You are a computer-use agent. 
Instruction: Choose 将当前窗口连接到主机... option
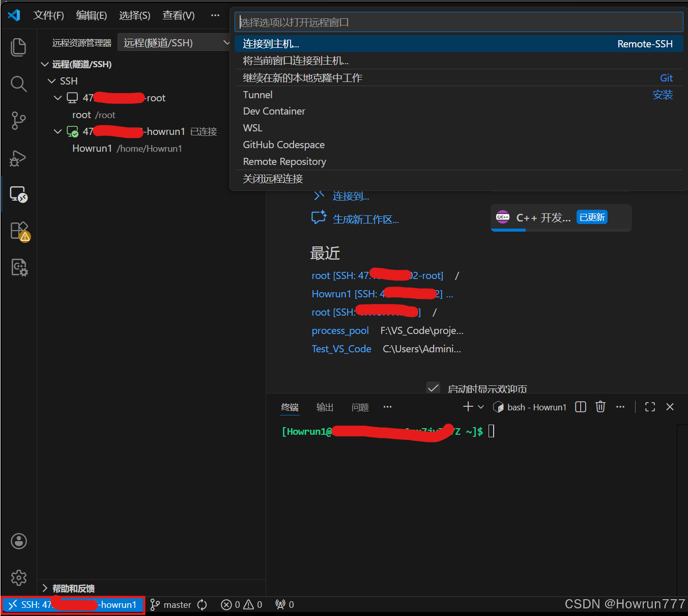click(458, 61)
